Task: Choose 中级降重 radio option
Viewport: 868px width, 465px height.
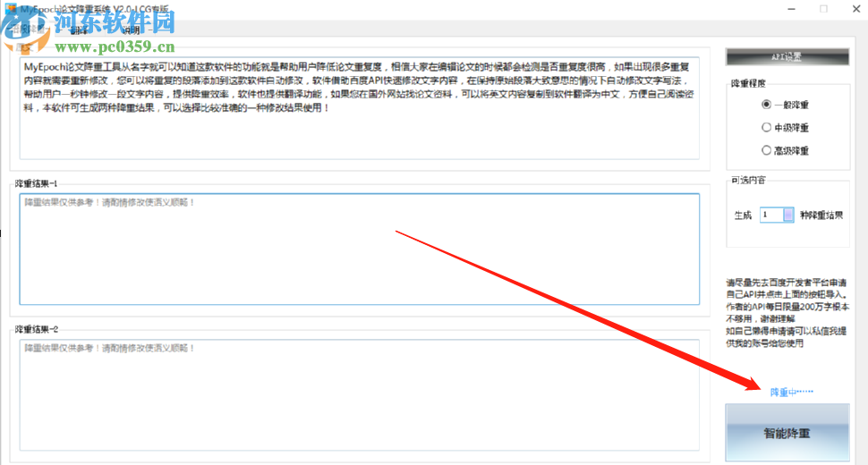Action: (785, 128)
